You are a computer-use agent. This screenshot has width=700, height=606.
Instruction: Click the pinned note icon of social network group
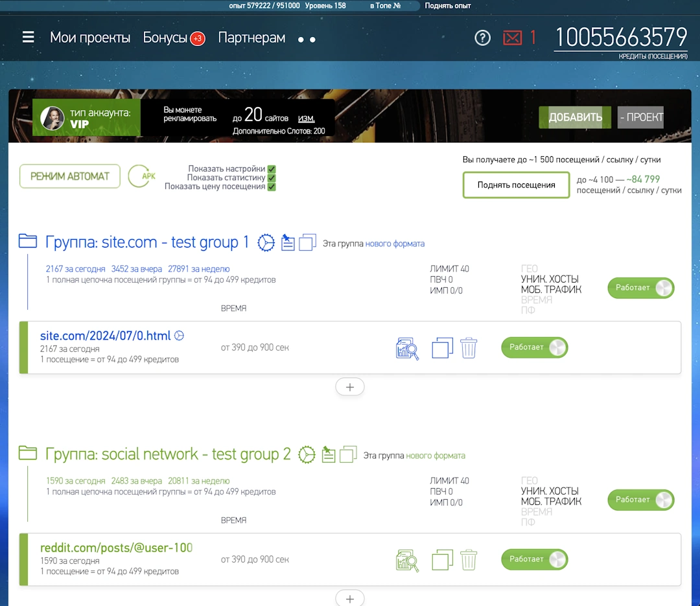tap(328, 455)
